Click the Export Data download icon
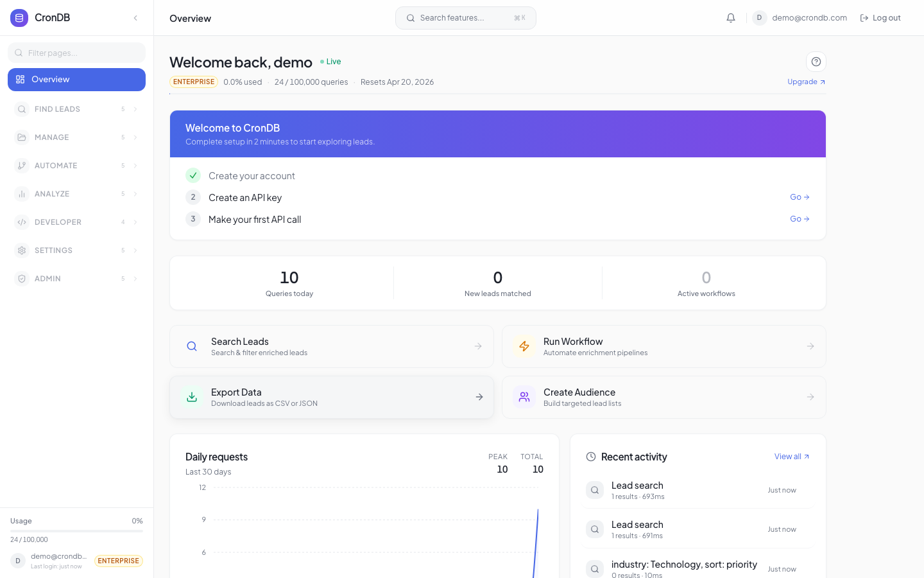Viewport: 924px width, 578px height. coord(192,397)
